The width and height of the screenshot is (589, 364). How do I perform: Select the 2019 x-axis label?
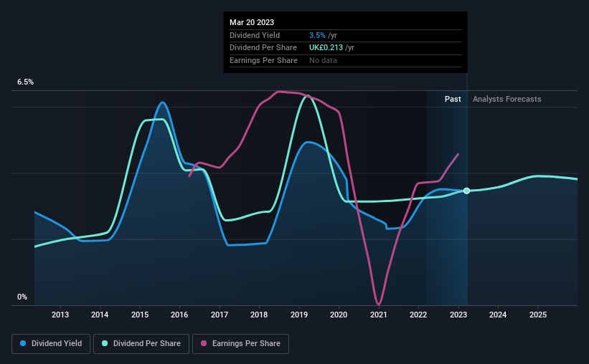(299, 315)
